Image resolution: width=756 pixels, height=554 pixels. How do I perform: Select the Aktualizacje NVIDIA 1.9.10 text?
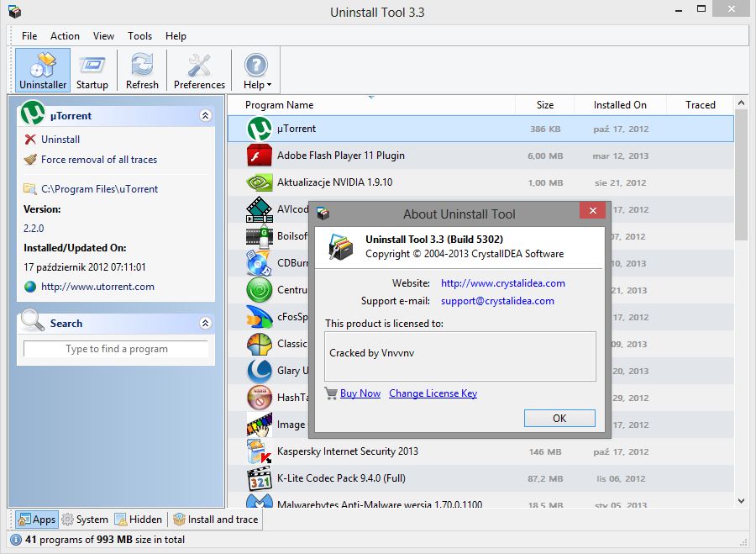click(334, 182)
